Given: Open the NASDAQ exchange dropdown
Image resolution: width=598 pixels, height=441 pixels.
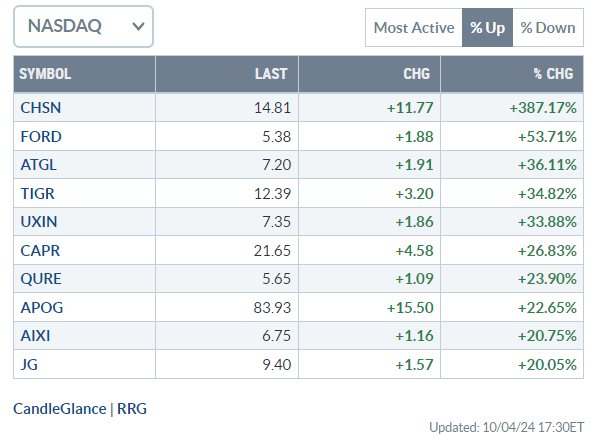Looking at the screenshot, I should click(83, 26).
